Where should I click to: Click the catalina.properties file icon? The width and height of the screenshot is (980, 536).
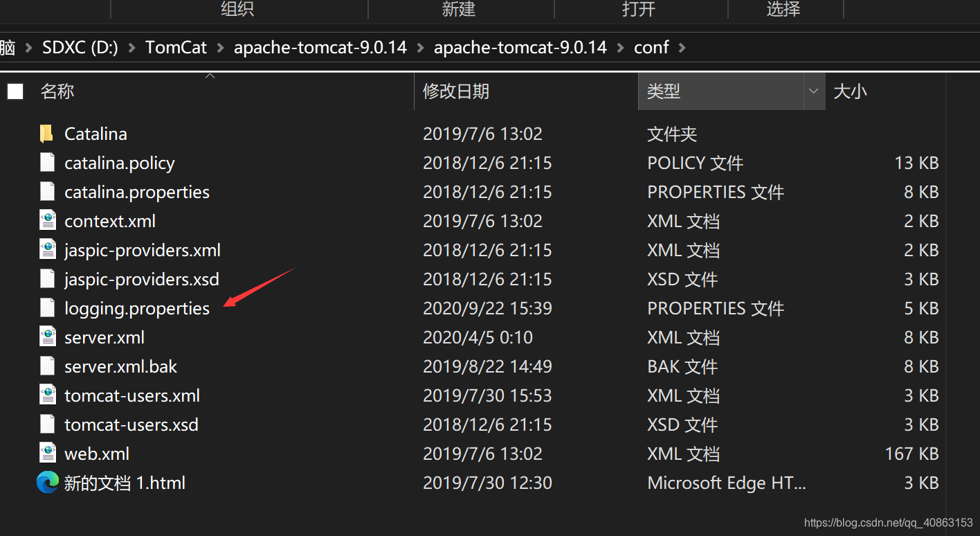pyautogui.click(x=47, y=192)
